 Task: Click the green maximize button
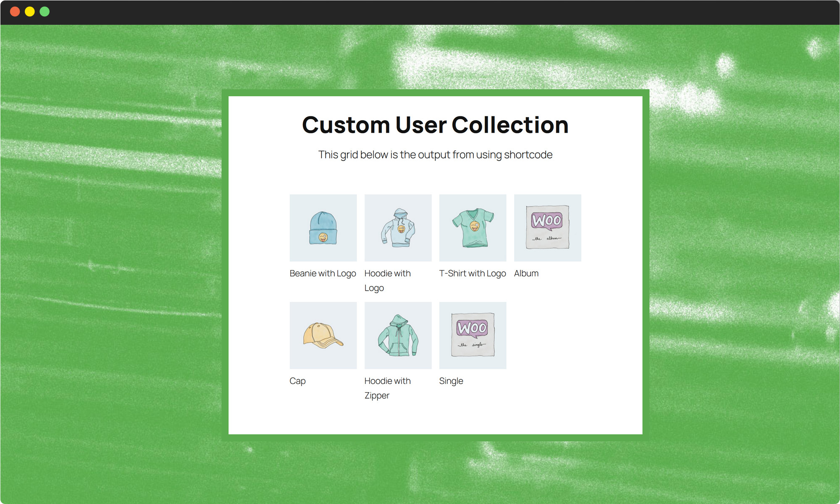(44, 12)
